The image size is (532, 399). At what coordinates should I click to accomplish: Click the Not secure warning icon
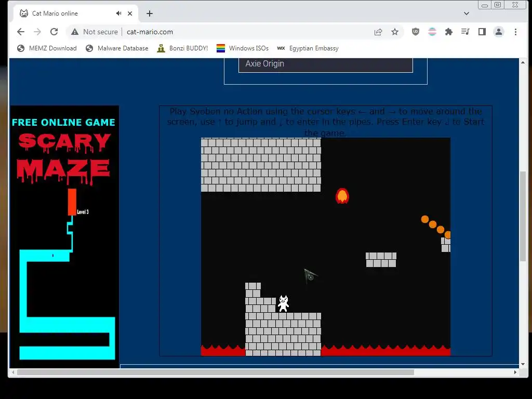tap(75, 32)
